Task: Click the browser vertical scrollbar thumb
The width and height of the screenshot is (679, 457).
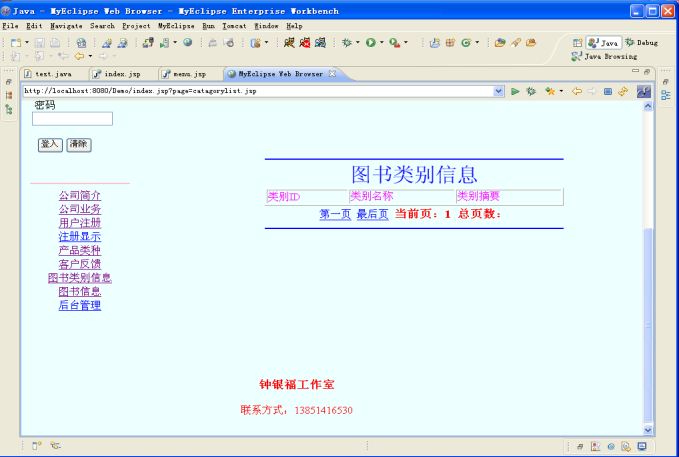Action: (x=648, y=325)
